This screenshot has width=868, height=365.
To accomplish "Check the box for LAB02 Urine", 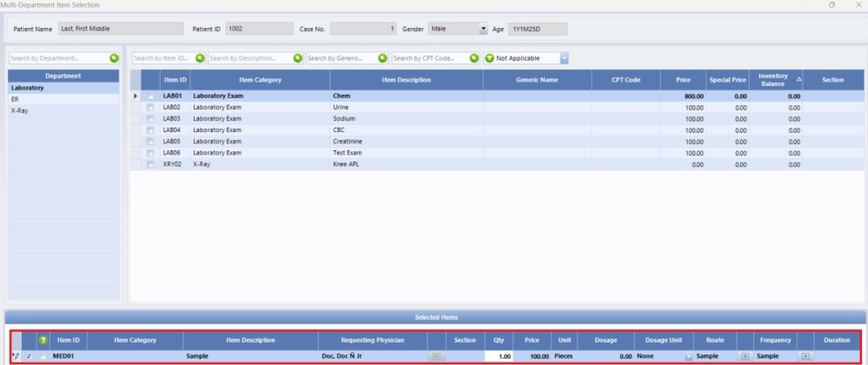I will 150,107.
